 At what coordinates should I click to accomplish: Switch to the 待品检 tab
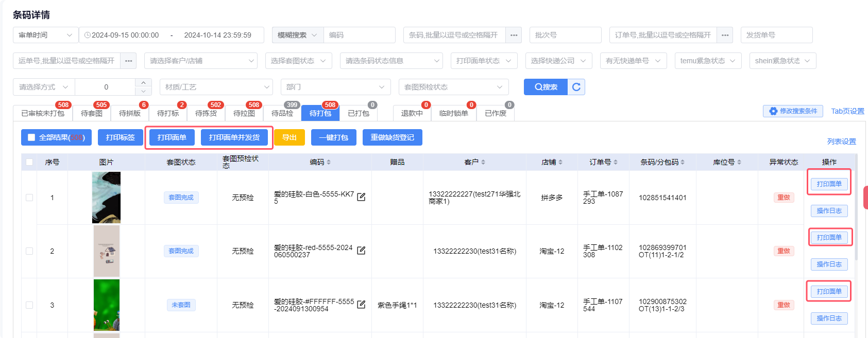coord(282,113)
